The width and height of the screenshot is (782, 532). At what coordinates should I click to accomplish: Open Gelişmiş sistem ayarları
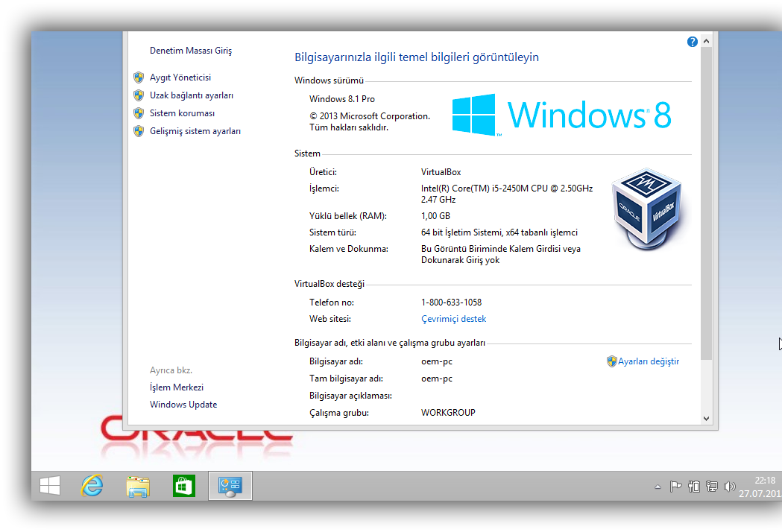[x=195, y=131]
